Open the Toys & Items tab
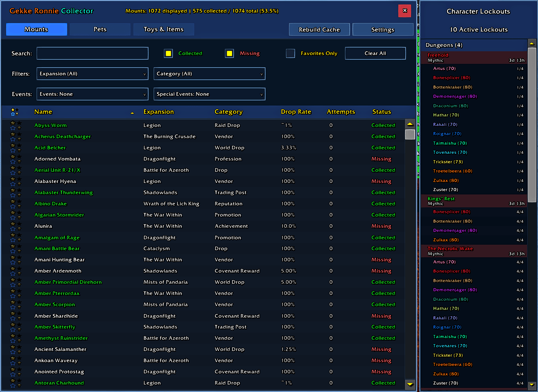Screen dimensions: 538x392 (x=164, y=29)
